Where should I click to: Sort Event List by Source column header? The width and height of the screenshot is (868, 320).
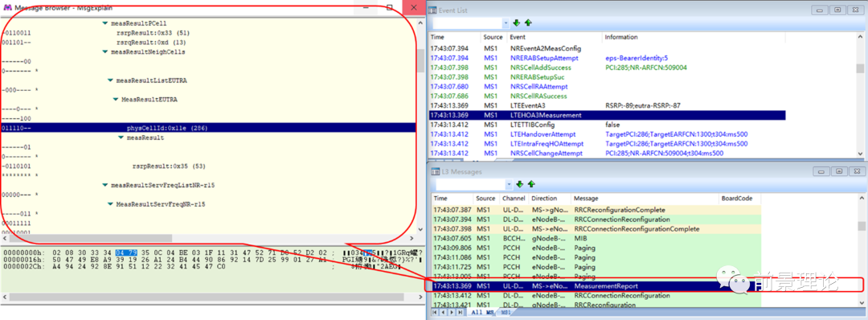tap(493, 37)
